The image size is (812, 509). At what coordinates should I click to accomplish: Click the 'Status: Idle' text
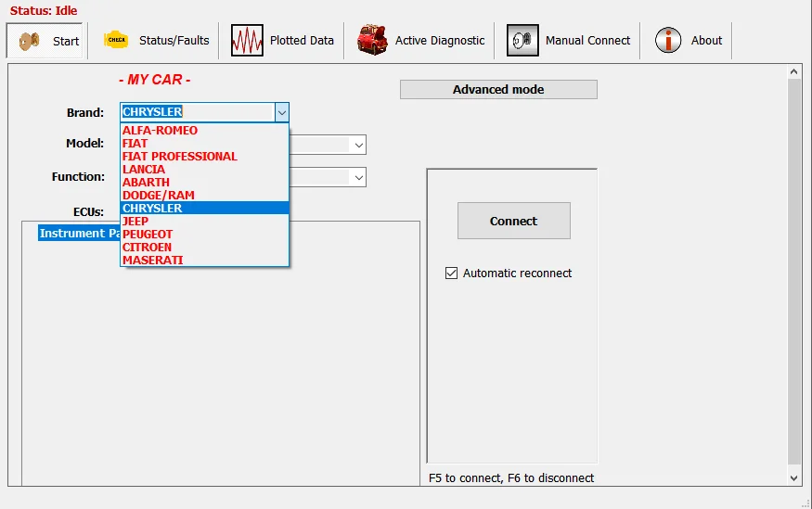(44, 10)
